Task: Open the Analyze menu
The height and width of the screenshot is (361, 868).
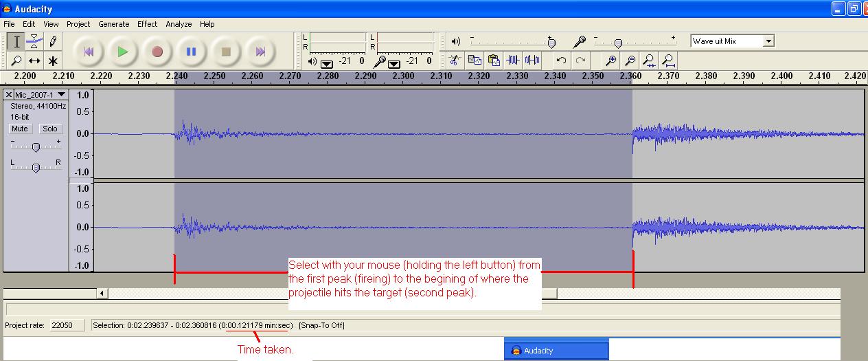Action: (179, 24)
